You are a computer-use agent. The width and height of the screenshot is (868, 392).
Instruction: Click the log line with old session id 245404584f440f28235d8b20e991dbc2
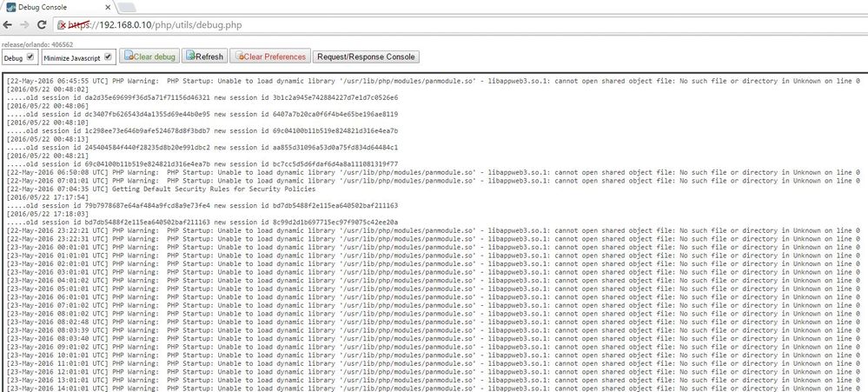pyautogui.click(x=202, y=147)
